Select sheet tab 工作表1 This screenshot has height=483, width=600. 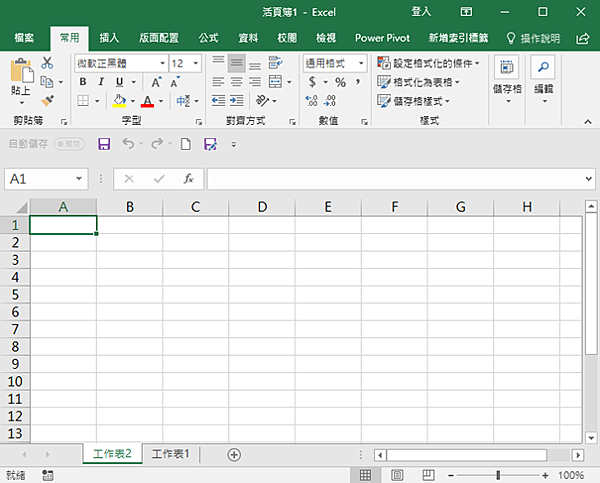(x=171, y=454)
